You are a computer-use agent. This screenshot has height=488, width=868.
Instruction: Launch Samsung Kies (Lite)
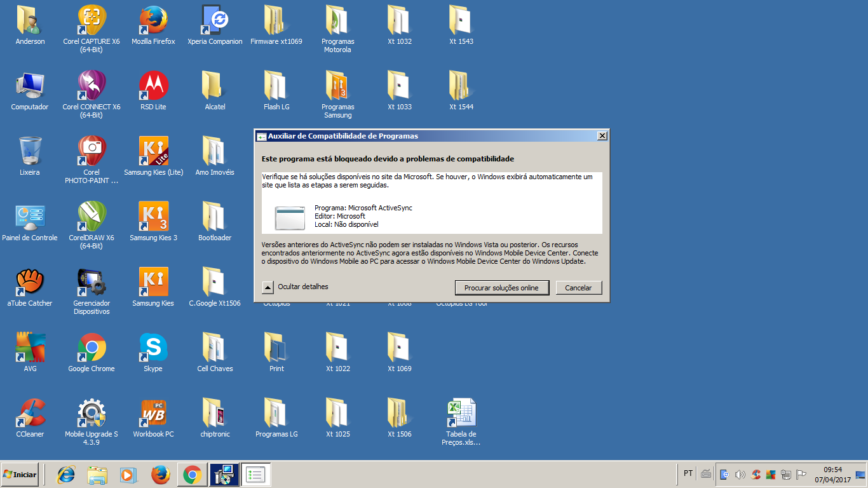tap(153, 156)
